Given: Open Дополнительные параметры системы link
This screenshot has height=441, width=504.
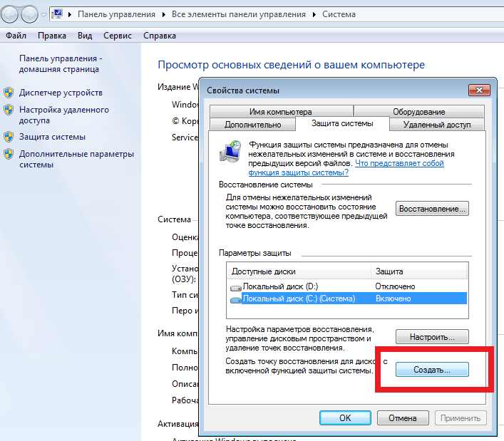Looking at the screenshot, I should point(76,159).
